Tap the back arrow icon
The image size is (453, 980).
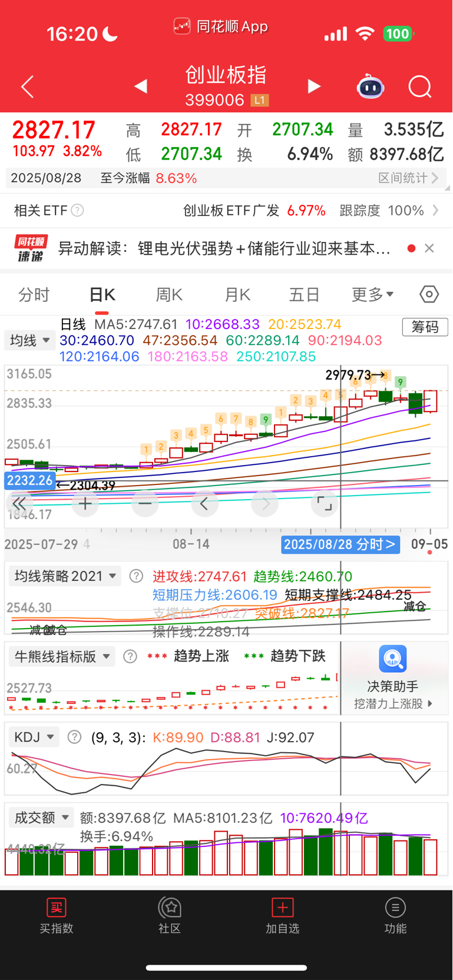point(28,87)
